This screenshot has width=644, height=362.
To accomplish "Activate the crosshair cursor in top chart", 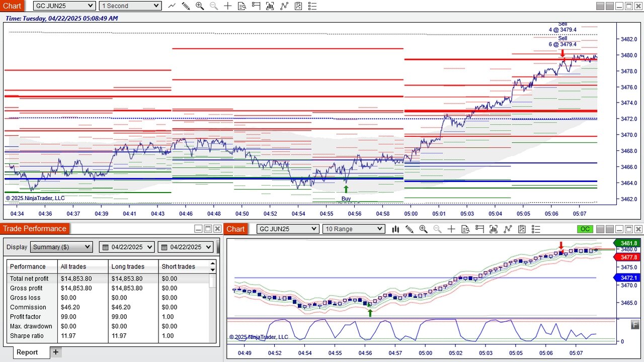I will click(228, 6).
